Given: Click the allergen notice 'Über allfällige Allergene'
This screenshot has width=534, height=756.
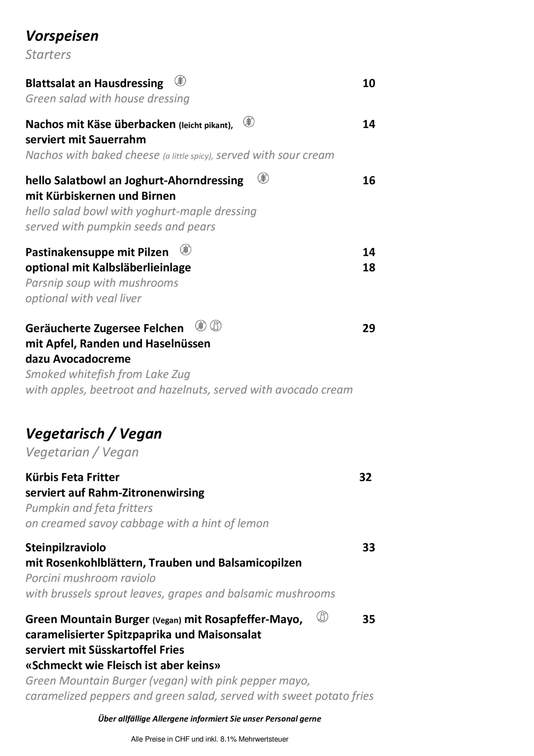Looking at the screenshot, I should coord(210,719).
